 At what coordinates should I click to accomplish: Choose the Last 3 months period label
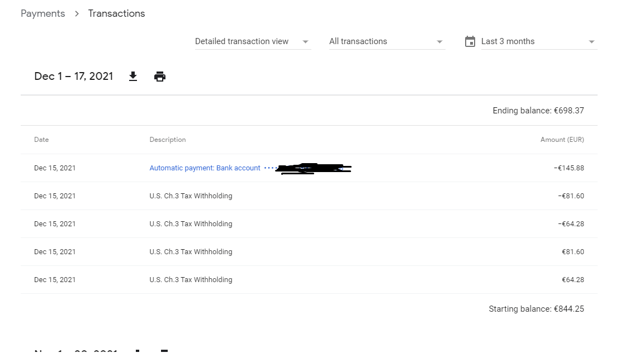(508, 41)
